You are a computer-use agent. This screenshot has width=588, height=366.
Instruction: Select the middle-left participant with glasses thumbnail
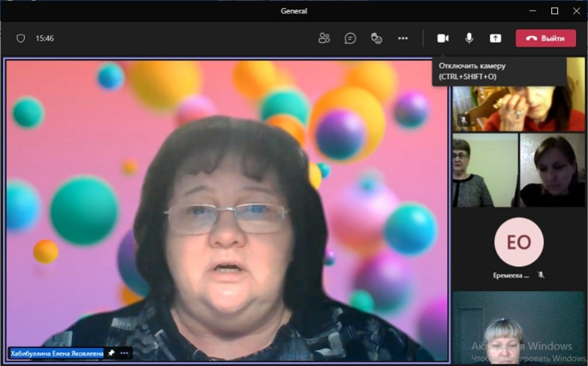485,170
